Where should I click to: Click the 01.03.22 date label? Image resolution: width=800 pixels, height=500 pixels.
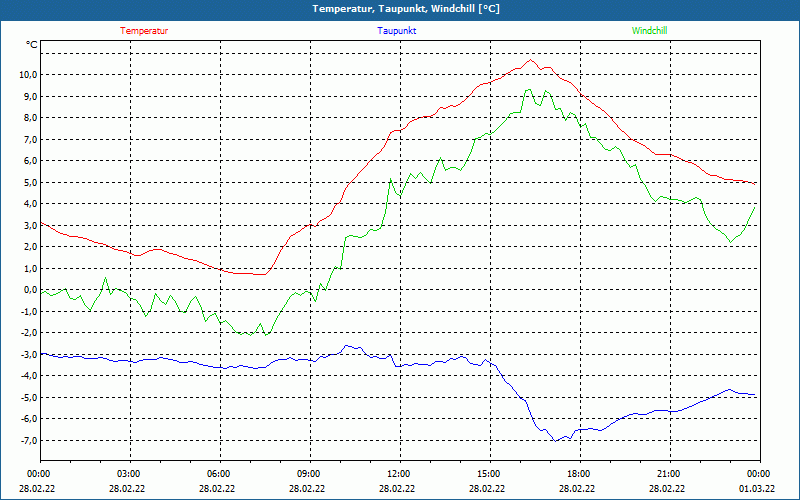[x=757, y=488]
